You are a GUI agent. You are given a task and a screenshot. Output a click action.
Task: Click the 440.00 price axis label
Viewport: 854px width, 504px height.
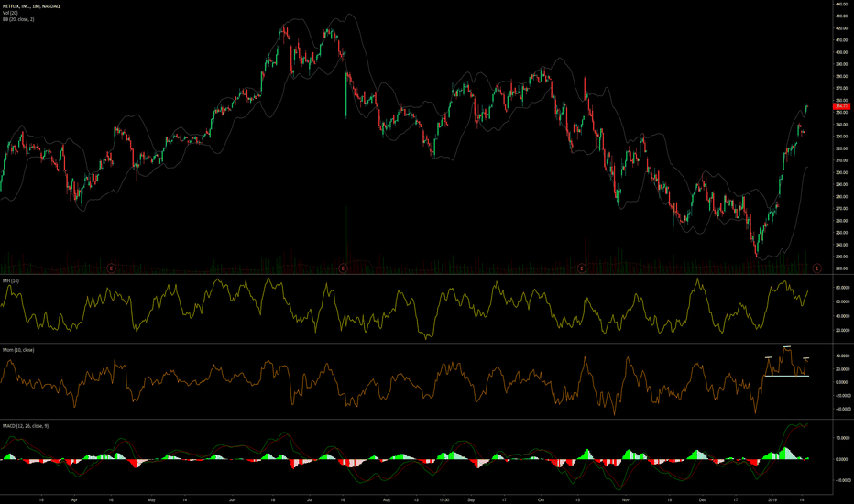point(841,4)
